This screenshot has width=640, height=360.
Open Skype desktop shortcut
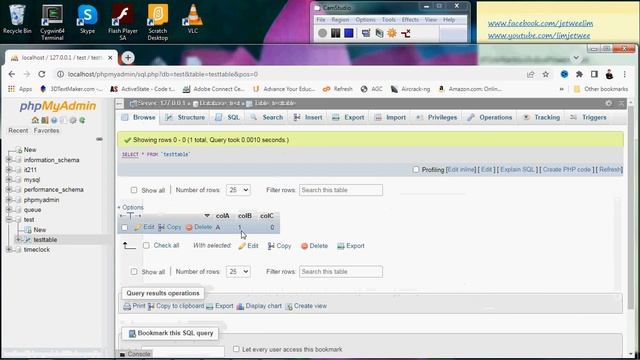(x=87, y=19)
